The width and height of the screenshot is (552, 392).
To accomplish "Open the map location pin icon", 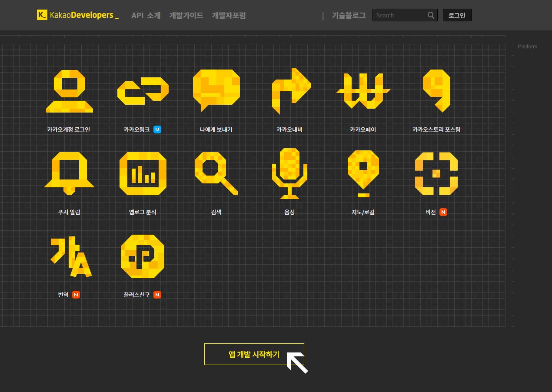I will (363, 173).
